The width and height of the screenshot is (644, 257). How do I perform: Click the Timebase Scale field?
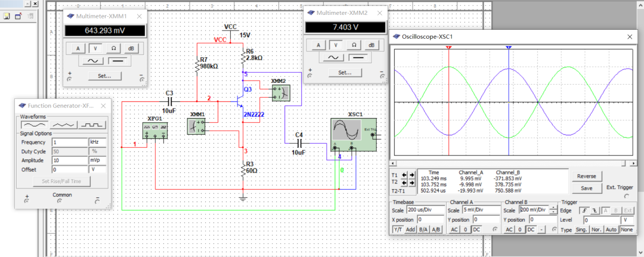coord(426,210)
